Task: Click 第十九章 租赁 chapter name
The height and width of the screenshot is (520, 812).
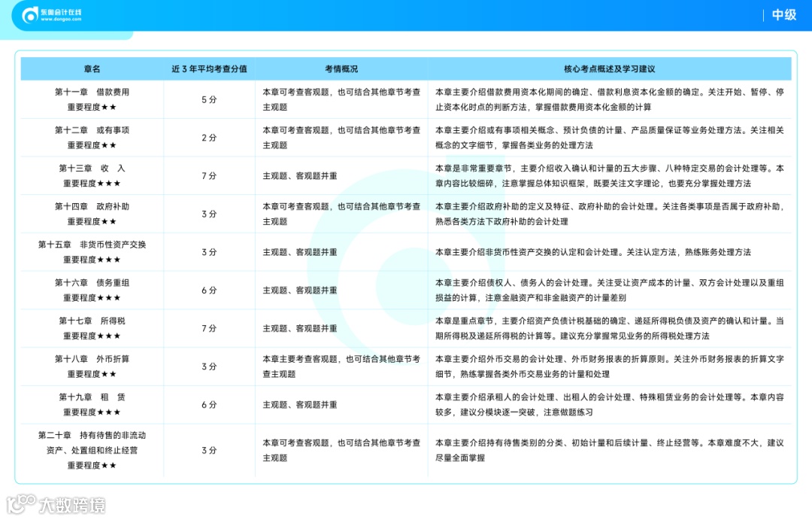Action: point(92,397)
